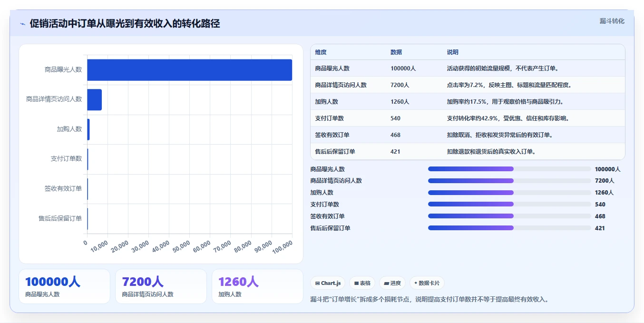
Task: Click 售后后保留订单 label on the chart axis
Action: (60, 218)
